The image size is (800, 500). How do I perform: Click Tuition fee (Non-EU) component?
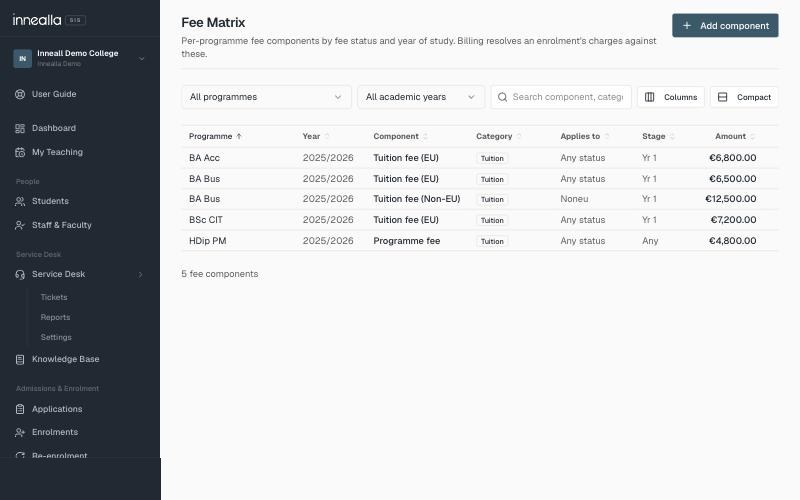(416, 199)
